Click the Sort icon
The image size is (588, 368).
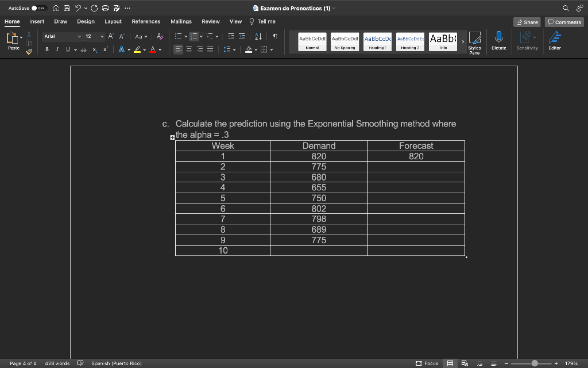click(x=258, y=36)
